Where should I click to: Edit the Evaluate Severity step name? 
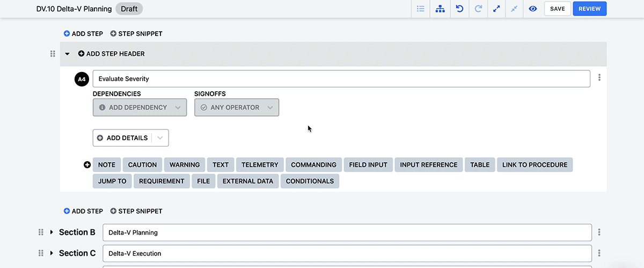(341, 79)
